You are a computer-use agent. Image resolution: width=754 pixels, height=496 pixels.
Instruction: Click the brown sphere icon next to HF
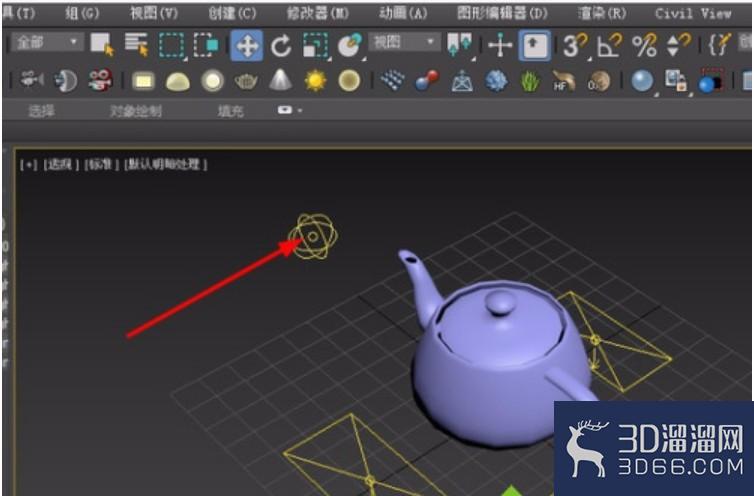(599, 81)
